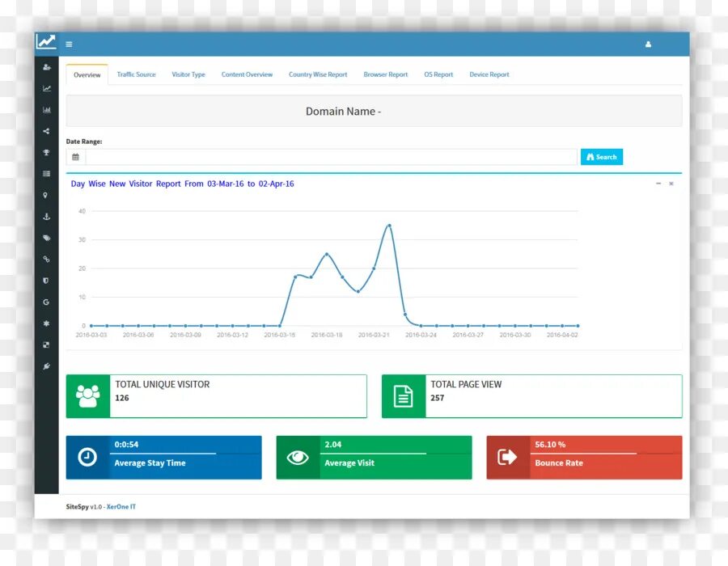Click the exit arrow icon on Bounce Rate
The width and height of the screenshot is (728, 566).
[507, 457]
